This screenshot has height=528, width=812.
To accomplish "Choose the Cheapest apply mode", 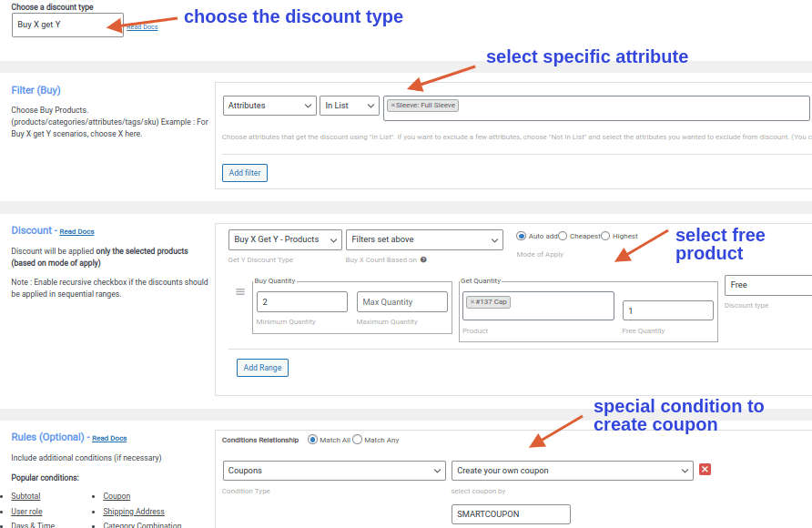I will tap(563, 236).
